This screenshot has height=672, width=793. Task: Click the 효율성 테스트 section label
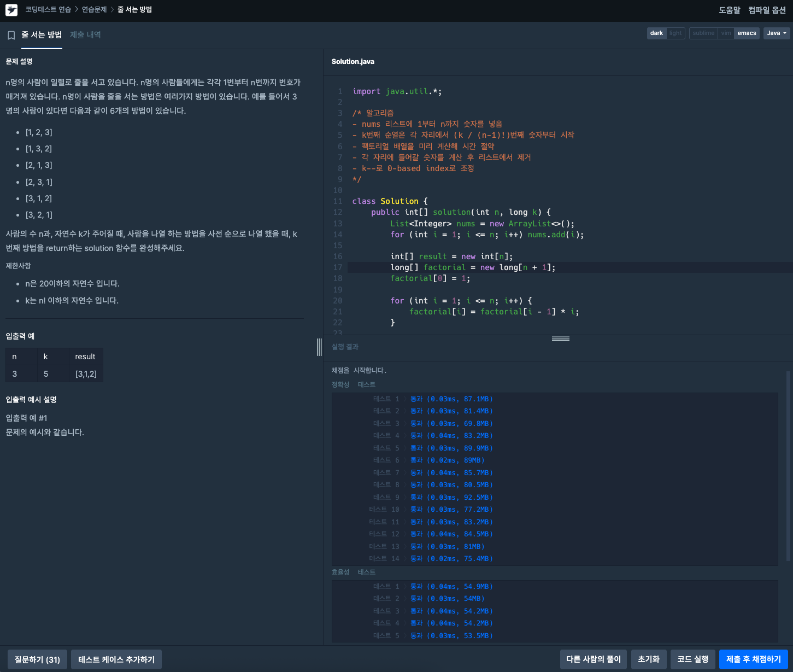click(x=353, y=572)
